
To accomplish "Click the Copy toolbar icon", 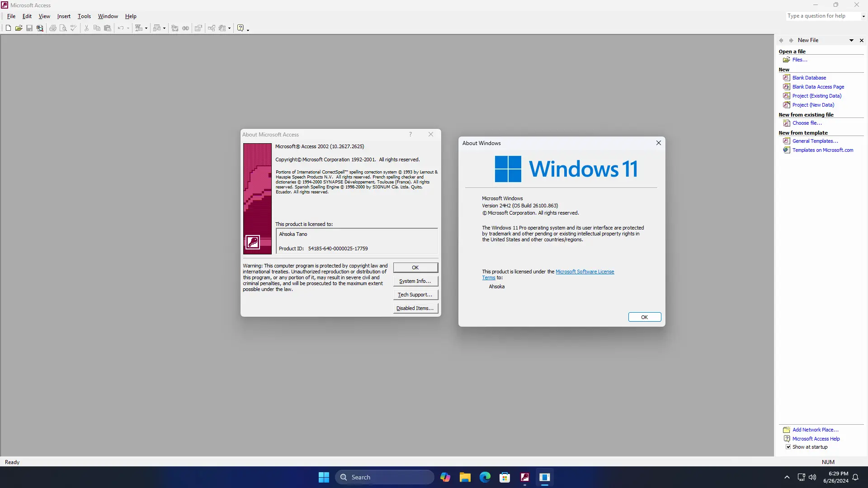I will pyautogui.click(x=97, y=28).
